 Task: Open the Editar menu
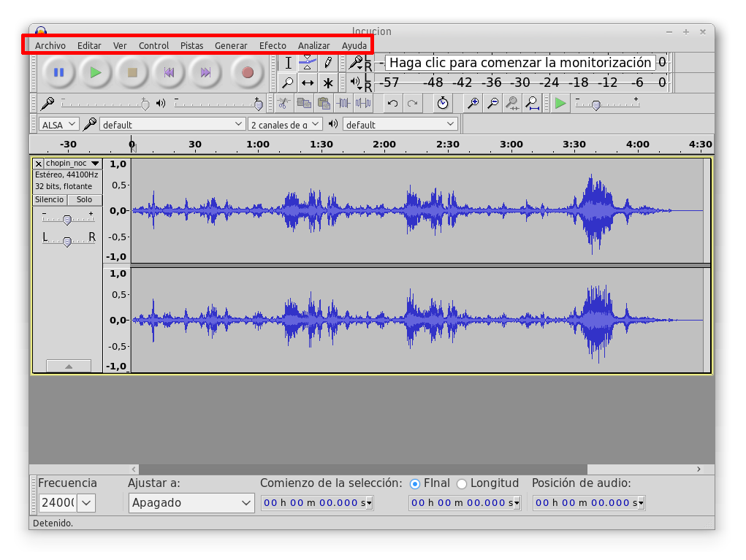[x=89, y=46]
